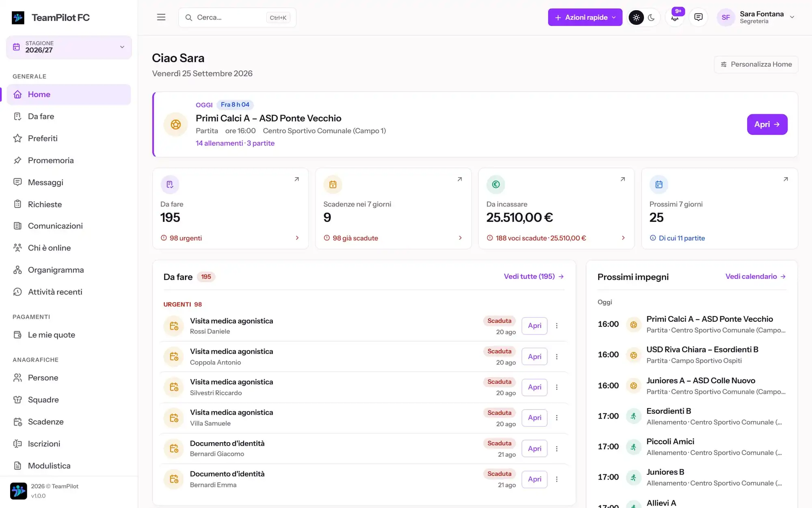812x508 pixels.
Task: Click Di cui 11 partite text
Action: tap(682, 238)
